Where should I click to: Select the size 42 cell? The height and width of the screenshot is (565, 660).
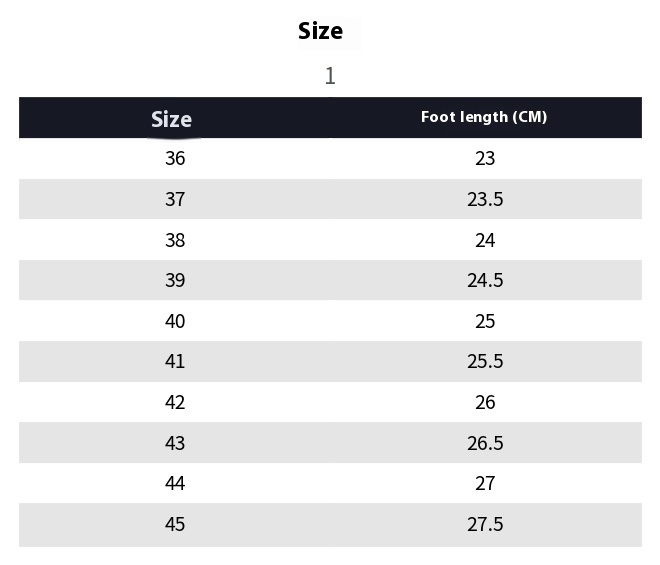[x=175, y=402]
